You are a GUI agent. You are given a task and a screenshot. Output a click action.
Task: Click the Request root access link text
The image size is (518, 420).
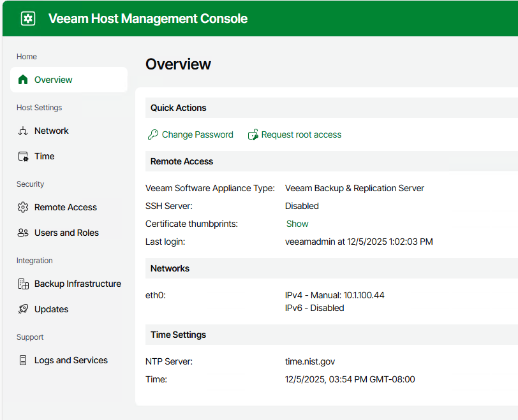[301, 134]
